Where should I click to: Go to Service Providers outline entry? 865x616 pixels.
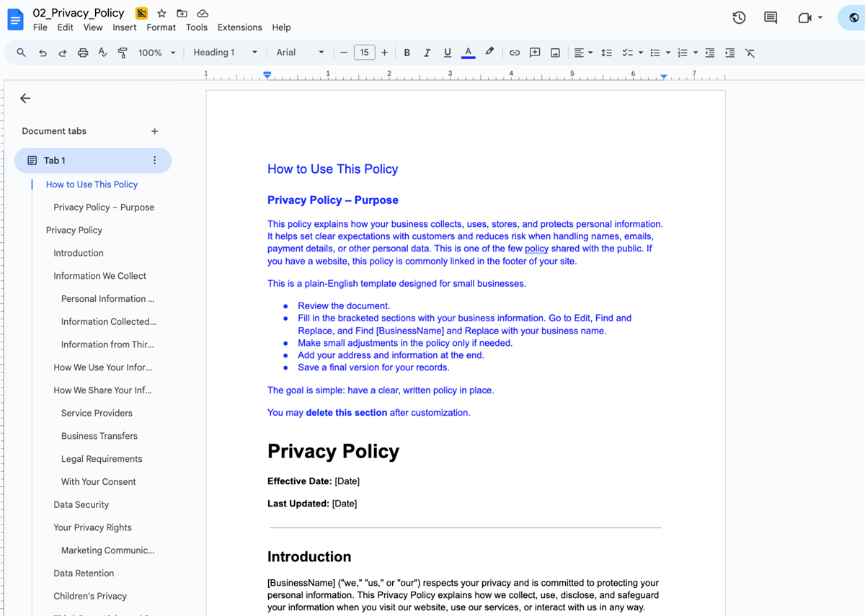coord(97,413)
